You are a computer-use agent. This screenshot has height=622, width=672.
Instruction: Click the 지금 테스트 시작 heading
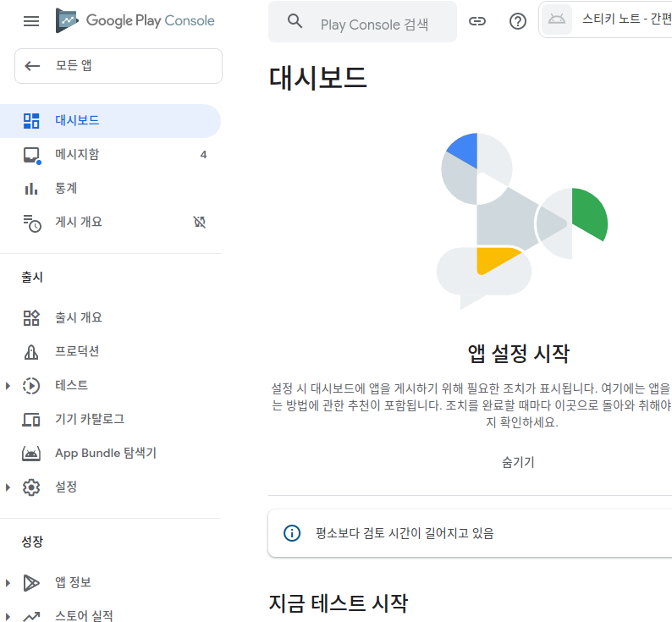339,603
